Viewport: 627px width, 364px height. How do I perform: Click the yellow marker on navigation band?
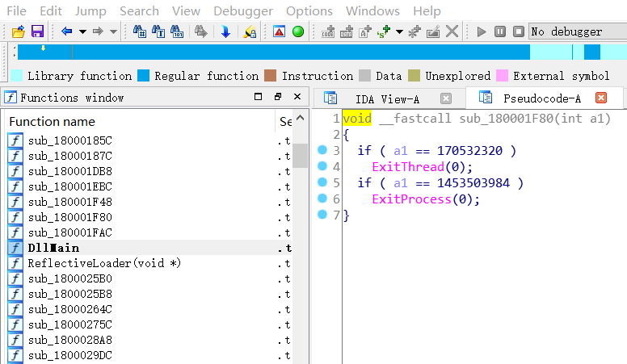(x=43, y=48)
